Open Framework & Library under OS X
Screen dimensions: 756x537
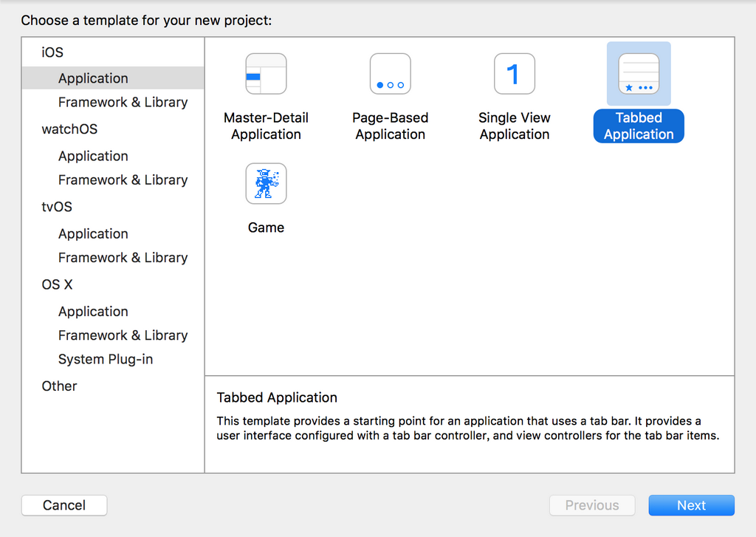[123, 335]
